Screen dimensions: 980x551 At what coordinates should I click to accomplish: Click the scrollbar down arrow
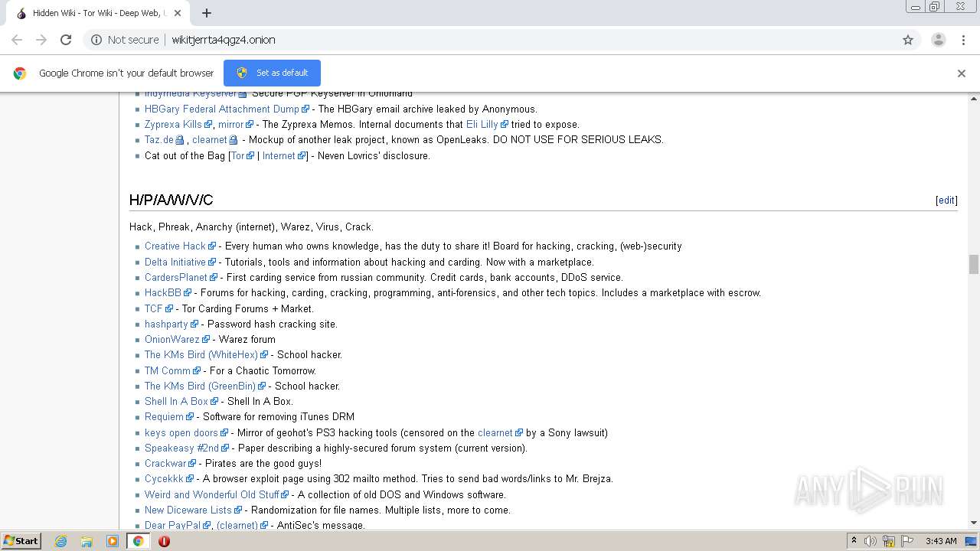point(974,523)
